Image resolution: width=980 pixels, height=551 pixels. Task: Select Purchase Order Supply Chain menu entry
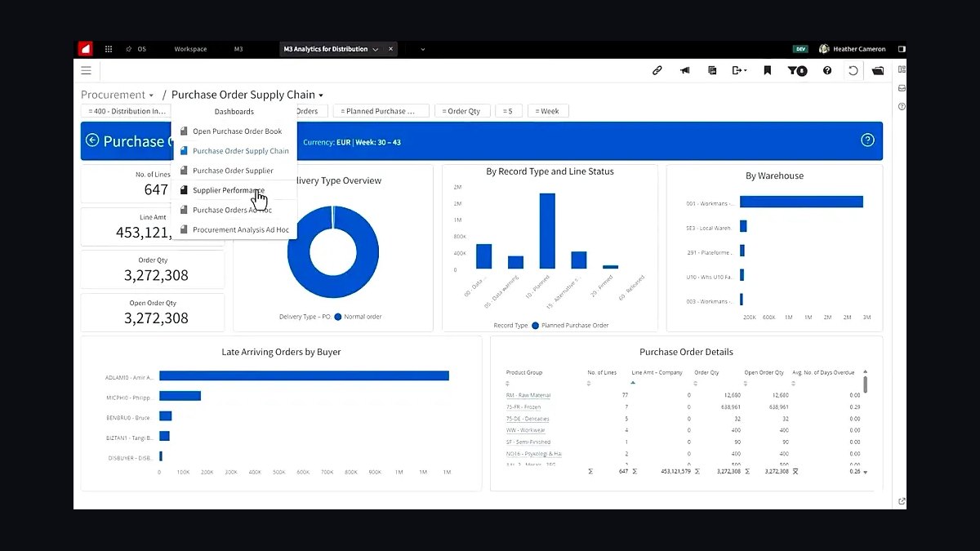[x=234, y=151]
